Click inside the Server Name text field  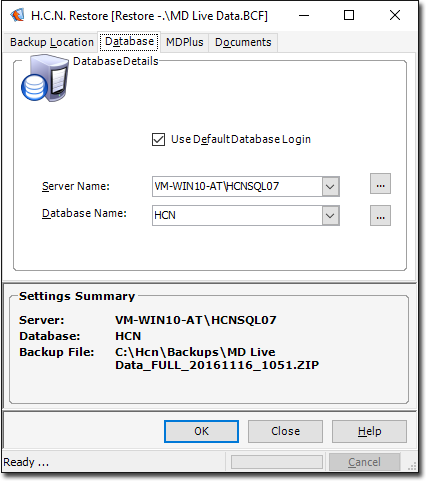pos(237,186)
